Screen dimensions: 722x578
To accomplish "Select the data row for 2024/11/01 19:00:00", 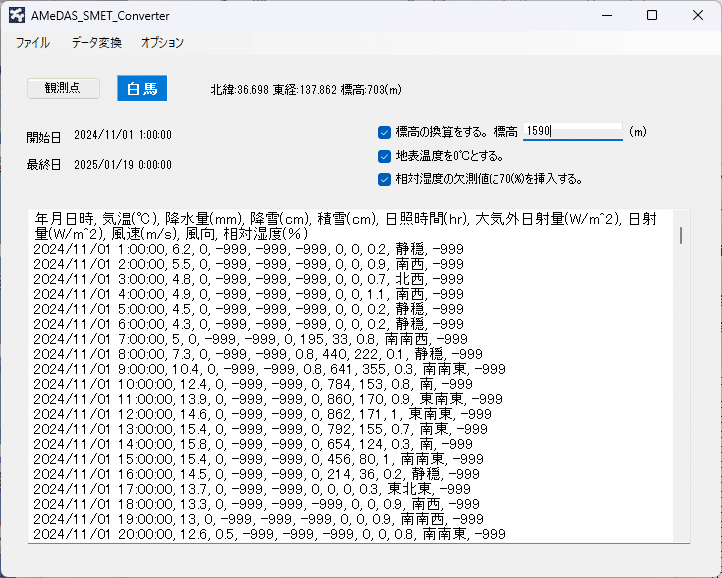I will point(258,519).
